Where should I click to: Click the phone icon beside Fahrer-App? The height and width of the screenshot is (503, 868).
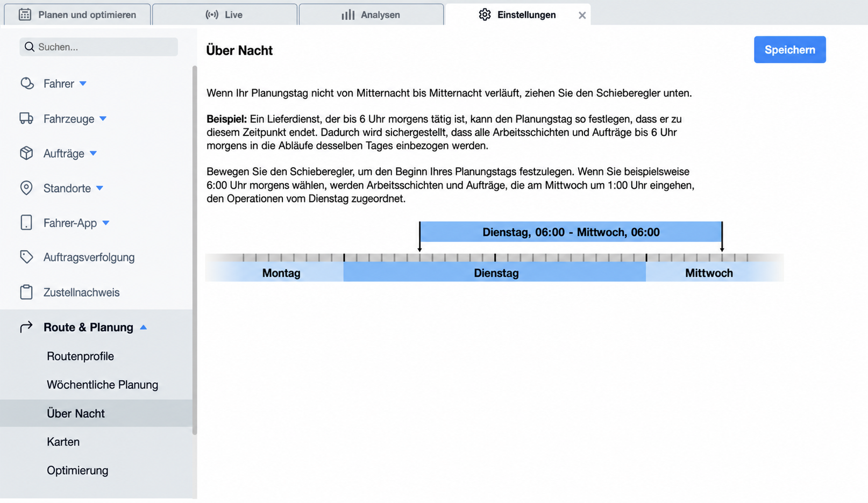pyautogui.click(x=26, y=222)
